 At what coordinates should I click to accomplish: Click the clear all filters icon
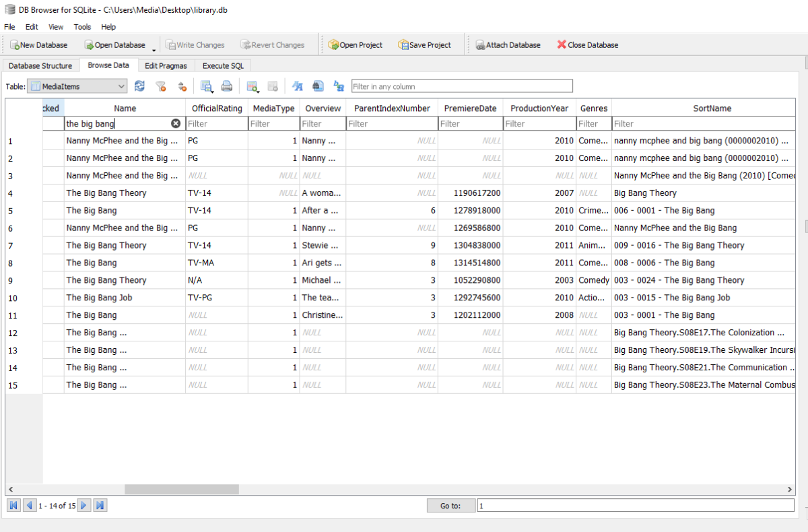pyautogui.click(x=160, y=86)
